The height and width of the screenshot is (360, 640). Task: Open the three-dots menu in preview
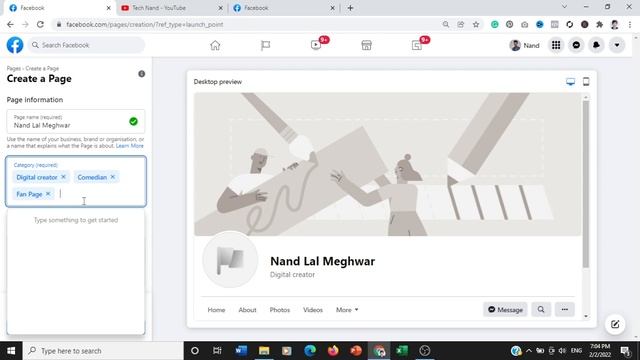pyautogui.click(x=564, y=310)
